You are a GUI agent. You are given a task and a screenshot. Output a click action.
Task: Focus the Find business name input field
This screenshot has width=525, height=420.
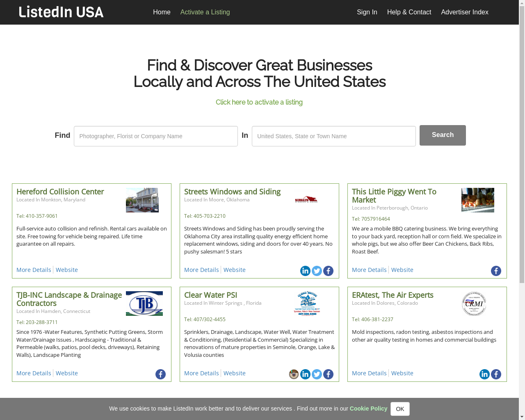[156, 136]
